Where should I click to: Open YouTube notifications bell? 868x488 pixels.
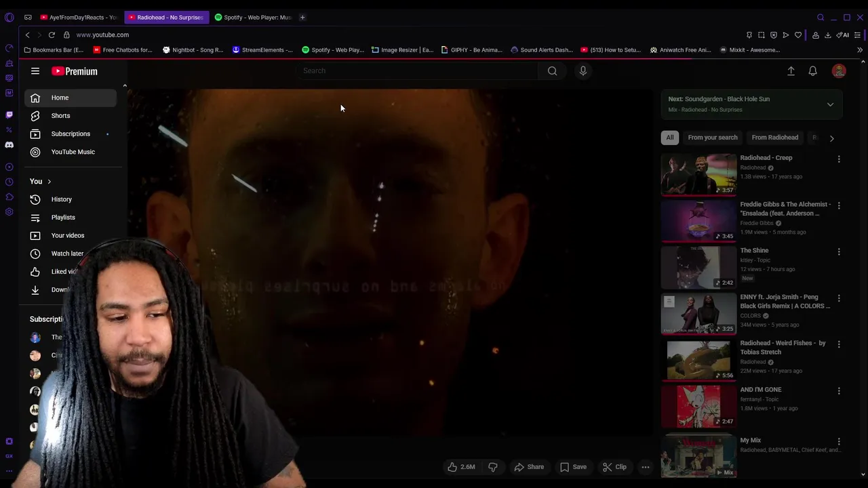(813, 70)
